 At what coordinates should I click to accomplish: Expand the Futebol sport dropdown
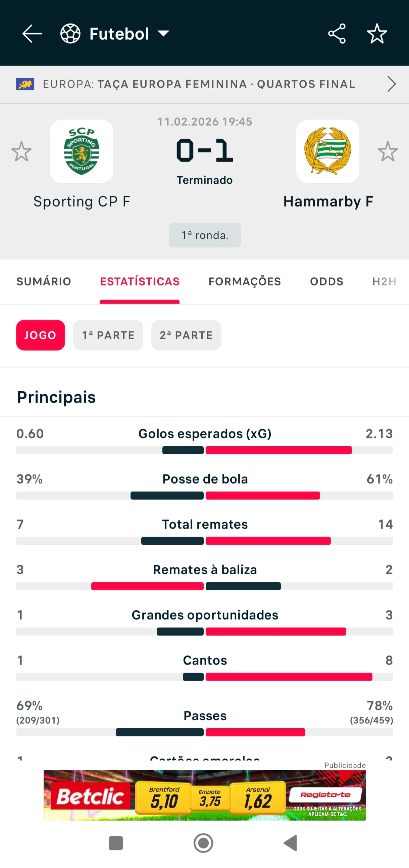(164, 34)
